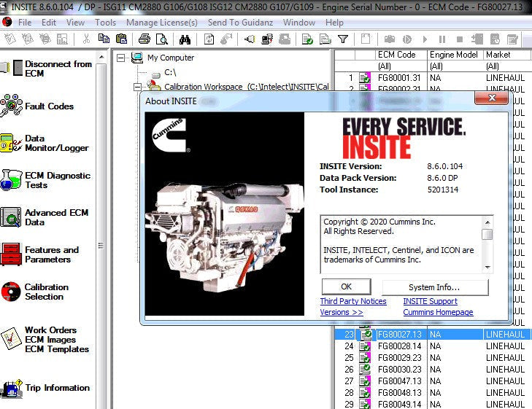Image resolution: width=532 pixels, height=409 pixels.
Task: Click the camera snapshot toolbar icon
Action: tap(390, 39)
